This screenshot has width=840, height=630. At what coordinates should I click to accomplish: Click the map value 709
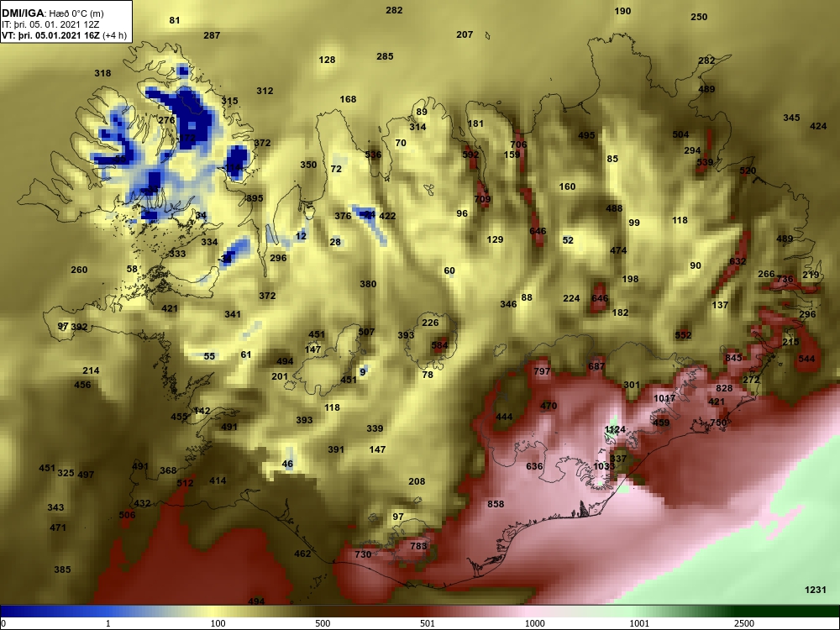(x=482, y=199)
